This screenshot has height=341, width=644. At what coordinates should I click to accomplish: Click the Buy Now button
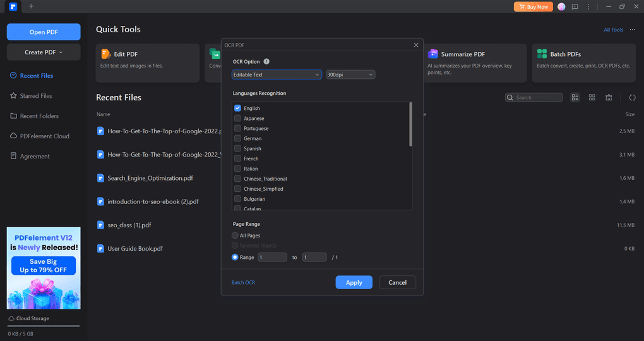pyautogui.click(x=533, y=6)
